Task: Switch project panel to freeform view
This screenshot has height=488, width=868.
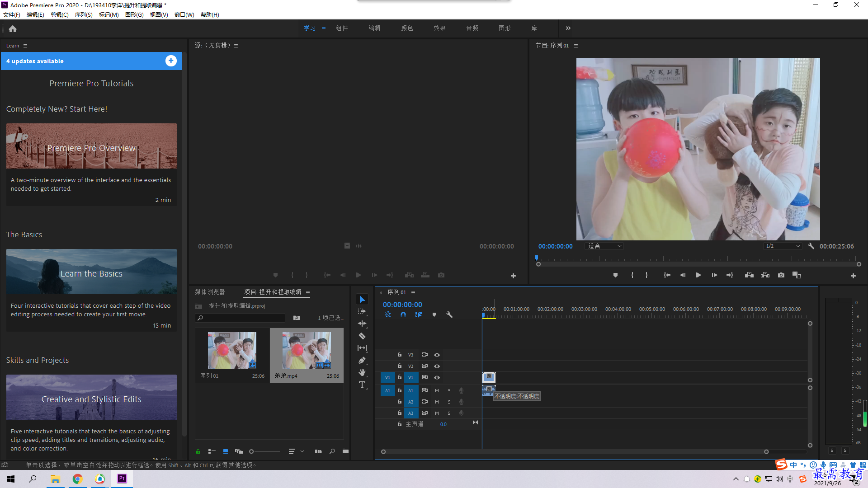Action: [x=239, y=451]
